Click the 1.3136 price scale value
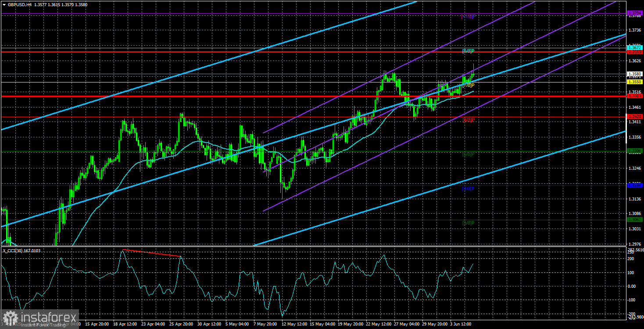The height and width of the screenshot is (329, 644). pyautogui.click(x=635, y=199)
